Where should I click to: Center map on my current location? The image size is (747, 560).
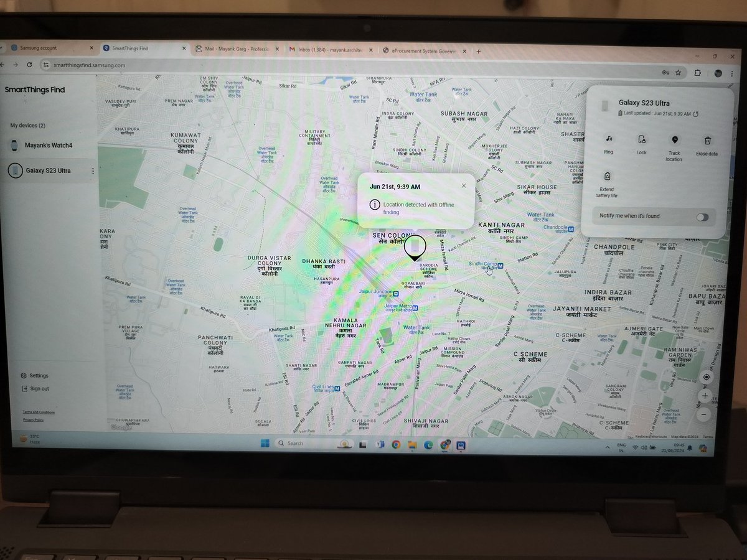tap(707, 377)
